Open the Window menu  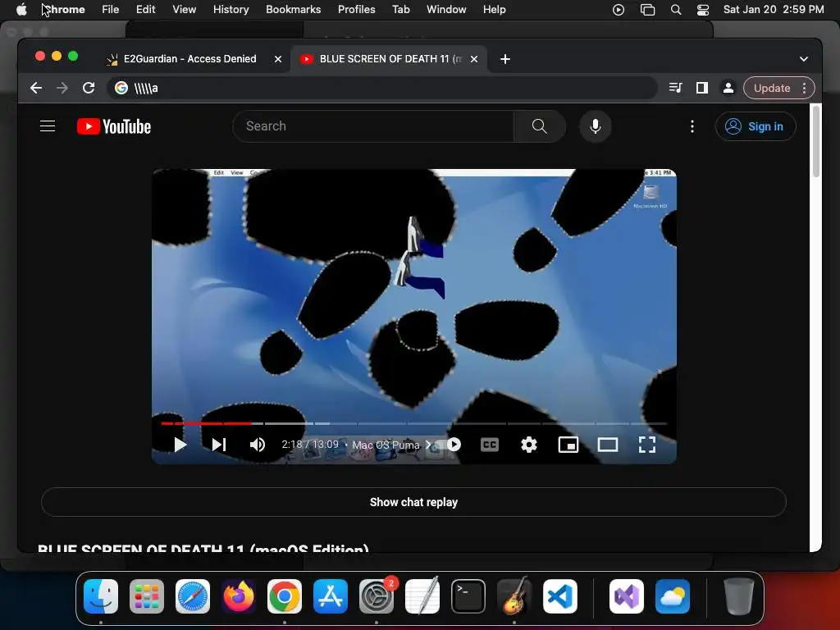pos(446,10)
